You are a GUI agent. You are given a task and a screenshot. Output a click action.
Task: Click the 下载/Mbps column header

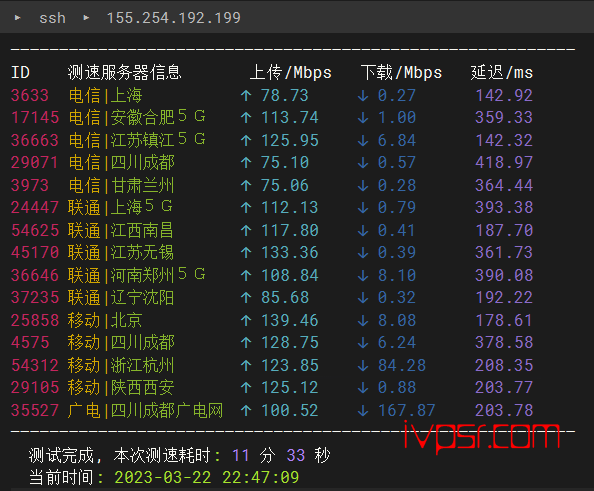[401, 72]
